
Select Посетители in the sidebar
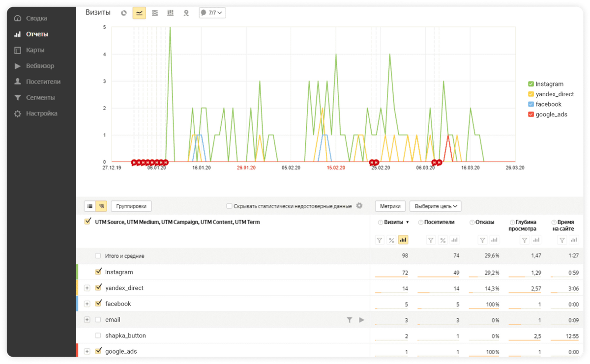click(37, 82)
